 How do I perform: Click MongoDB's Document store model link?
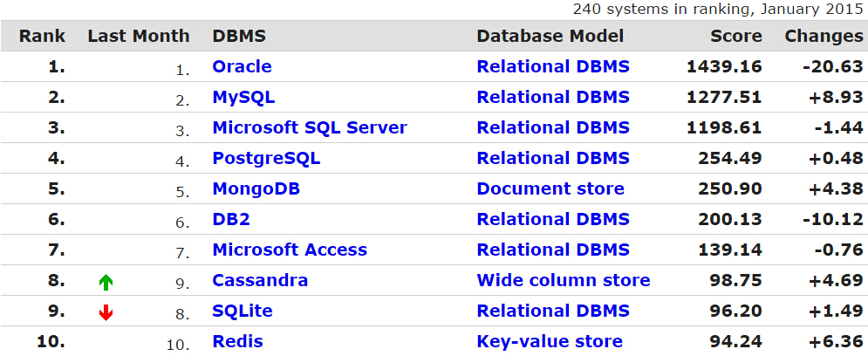click(550, 188)
